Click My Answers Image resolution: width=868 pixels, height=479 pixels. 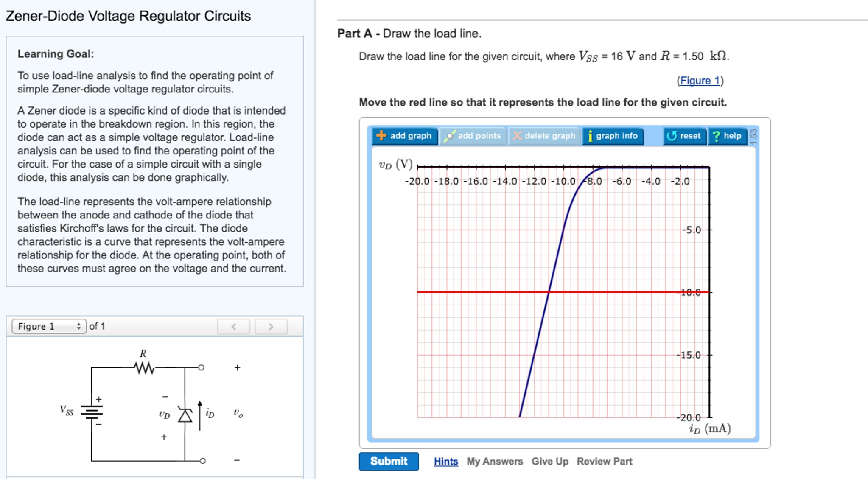(x=494, y=461)
